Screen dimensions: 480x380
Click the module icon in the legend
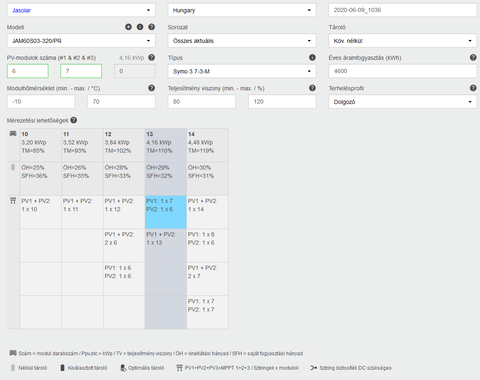(x=13, y=353)
